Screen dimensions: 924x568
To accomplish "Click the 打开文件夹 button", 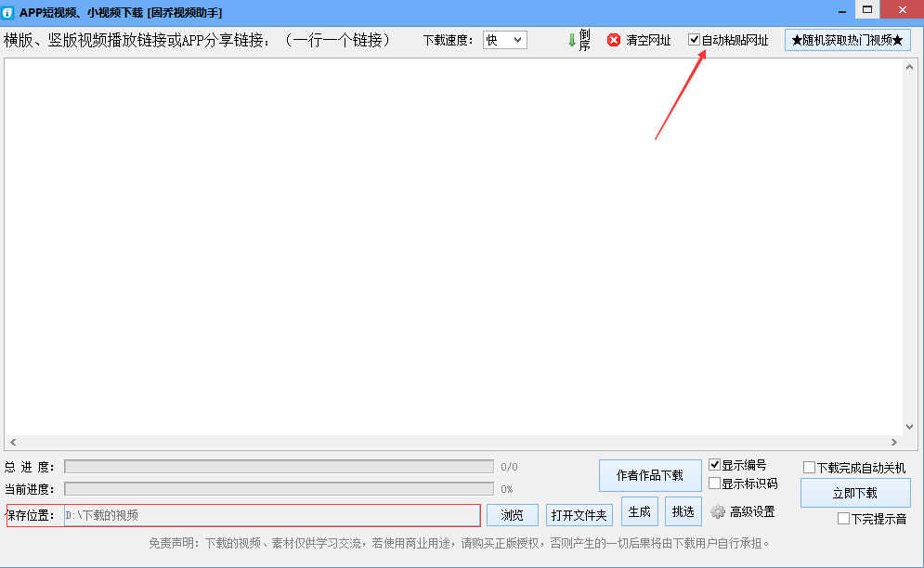I will (x=579, y=515).
